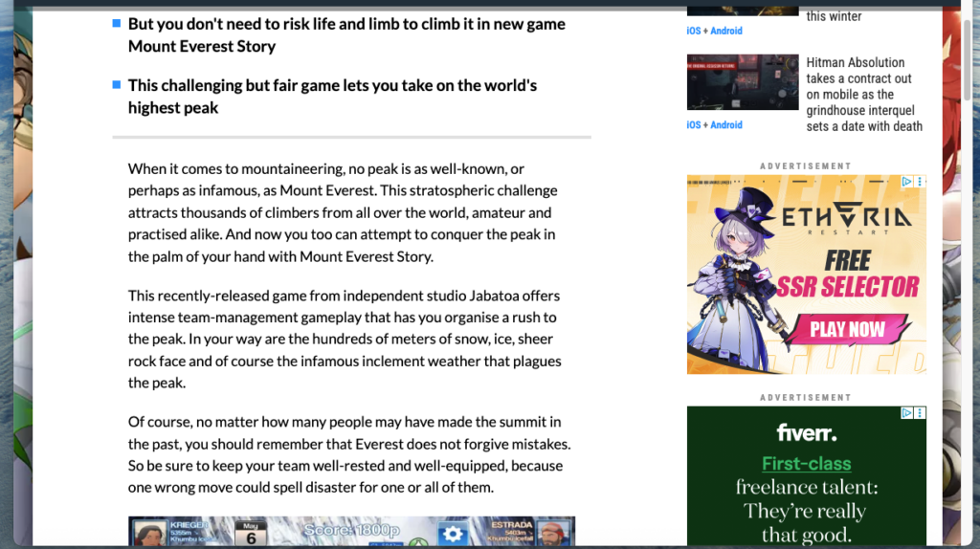Click the Hitman Absolution article thumbnail
This screenshot has height=549, width=980.
point(743,82)
